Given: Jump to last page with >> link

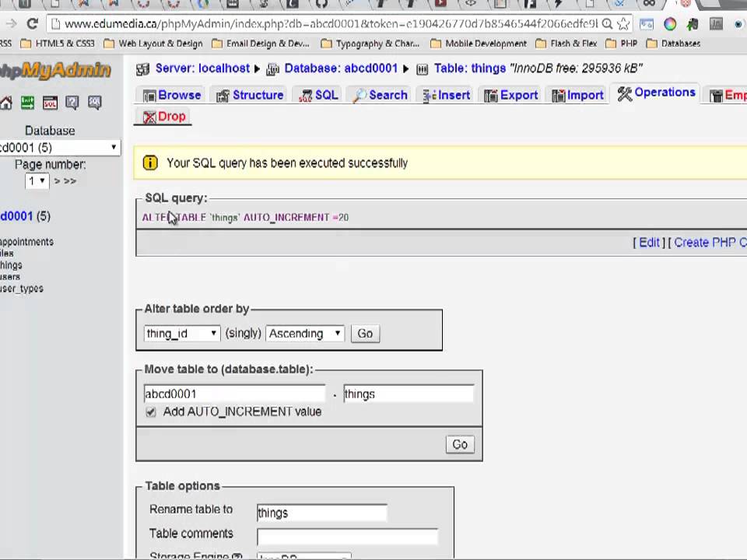Looking at the screenshot, I should (x=70, y=181).
